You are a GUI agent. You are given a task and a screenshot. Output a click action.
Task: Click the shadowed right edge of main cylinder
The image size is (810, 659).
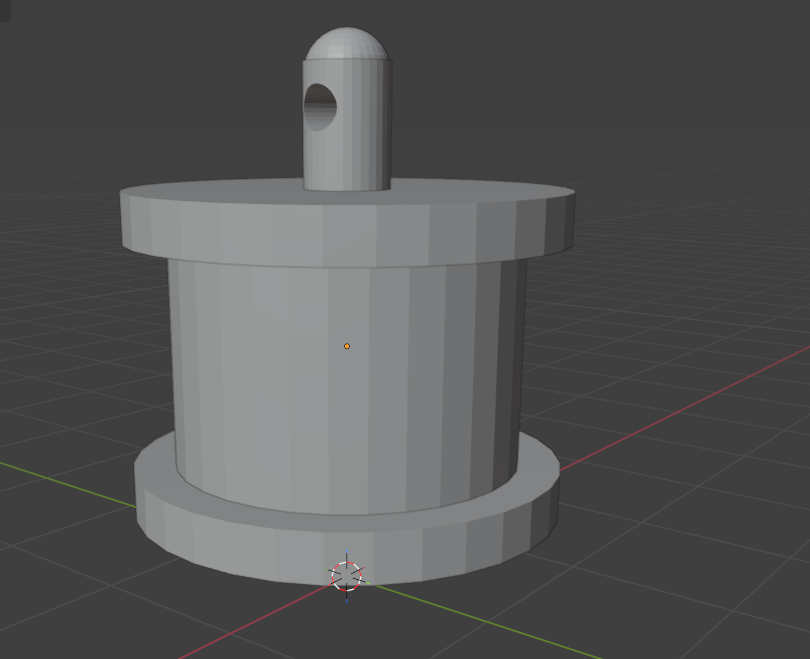click(x=509, y=372)
